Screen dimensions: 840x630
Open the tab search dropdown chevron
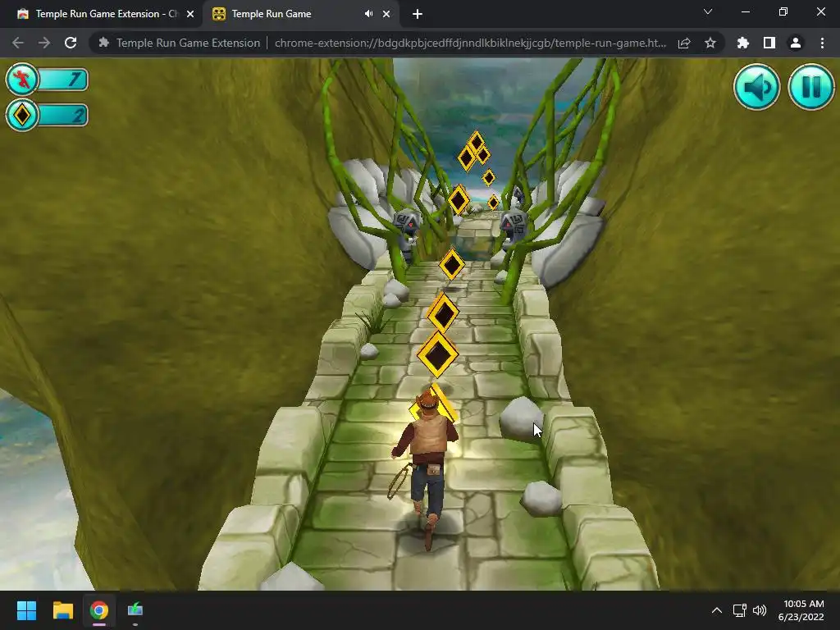pyautogui.click(x=708, y=11)
